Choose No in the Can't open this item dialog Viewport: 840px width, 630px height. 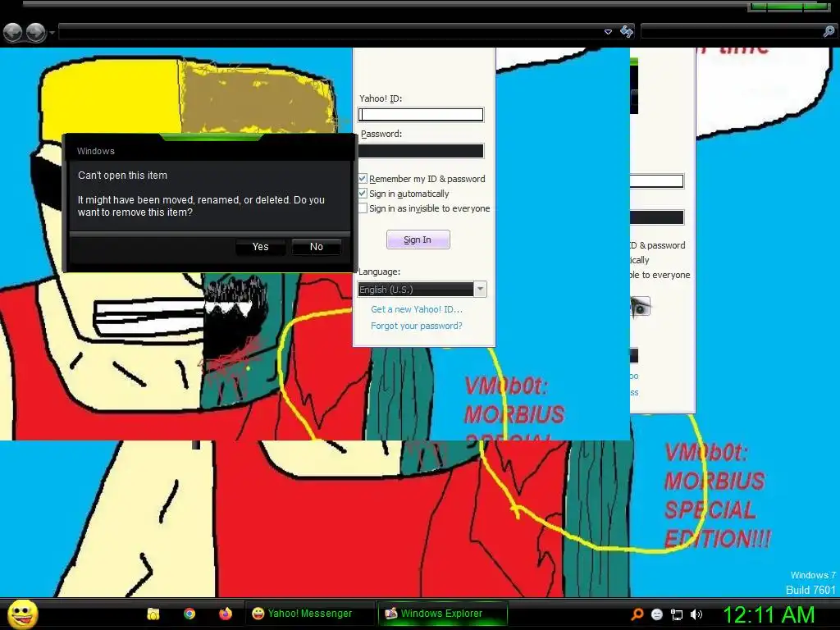[x=316, y=246]
